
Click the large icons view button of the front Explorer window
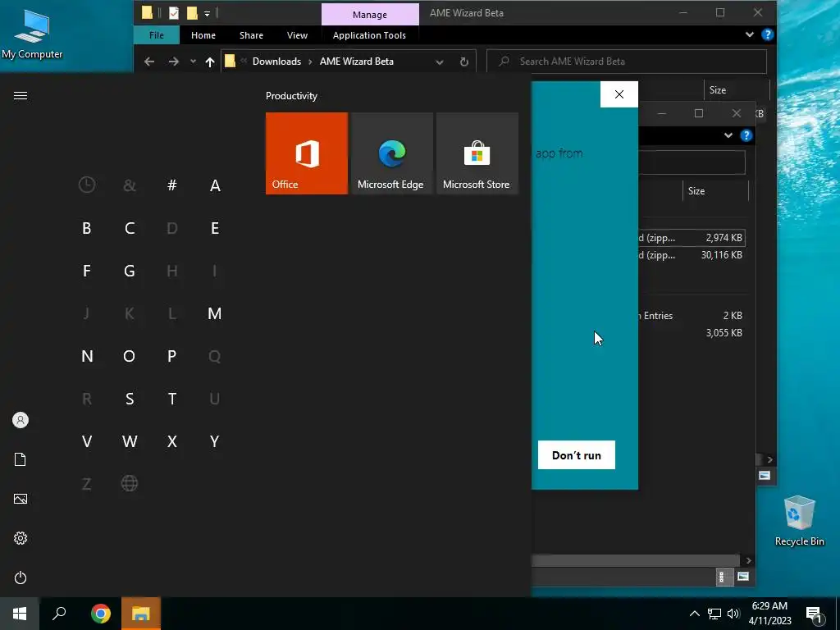click(742, 577)
